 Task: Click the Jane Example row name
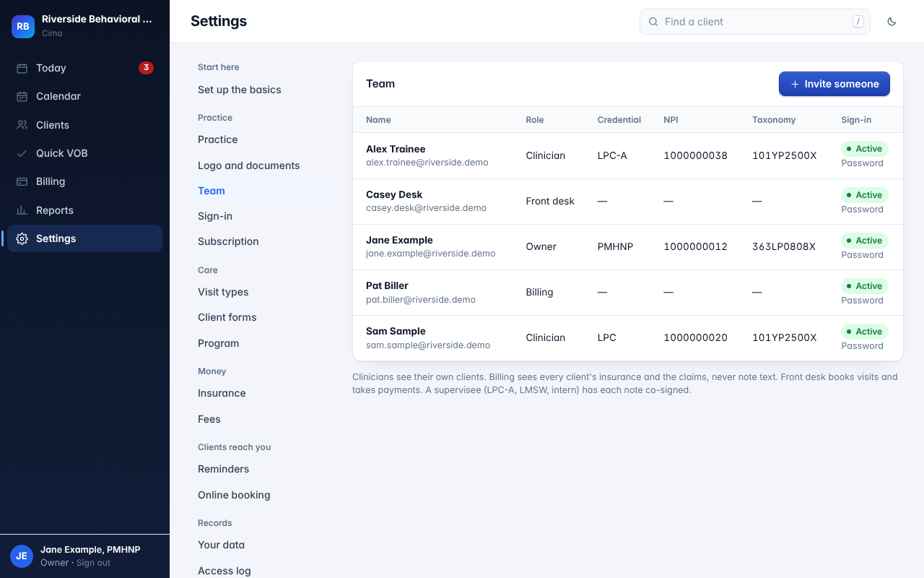coord(399,240)
